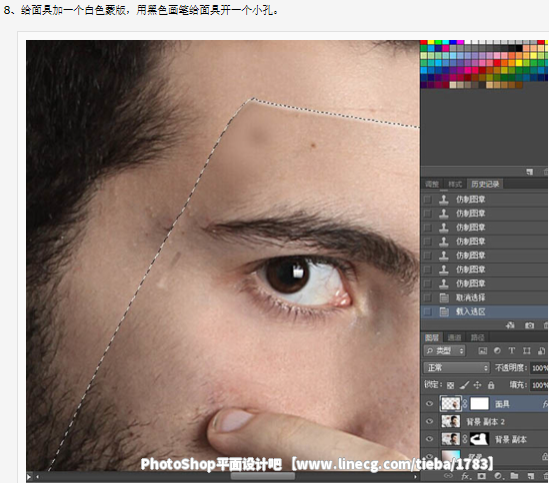
Task: Click mask link icon on 背景 副本 layer
Action: 465,439
